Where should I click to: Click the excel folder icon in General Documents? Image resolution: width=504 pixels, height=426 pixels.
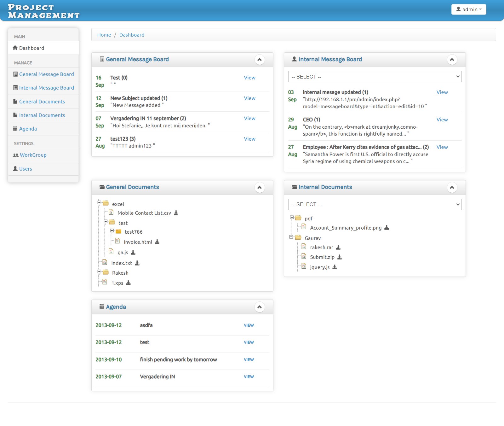tap(106, 203)
